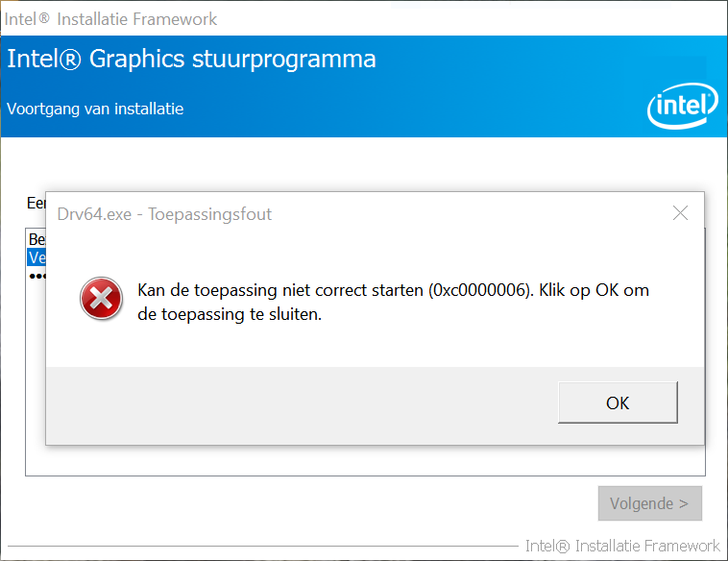Viewport: 728px width, 561px height.
Task: Select the highlighted blue list entry
Action: point(36,257)
